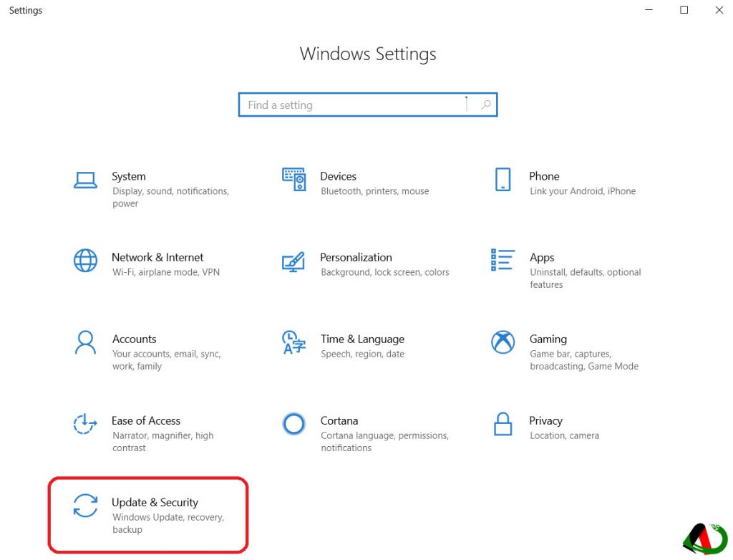Choose Cortana heading
The height and width of the screenshot is (560, 733).
coord(339,420)
